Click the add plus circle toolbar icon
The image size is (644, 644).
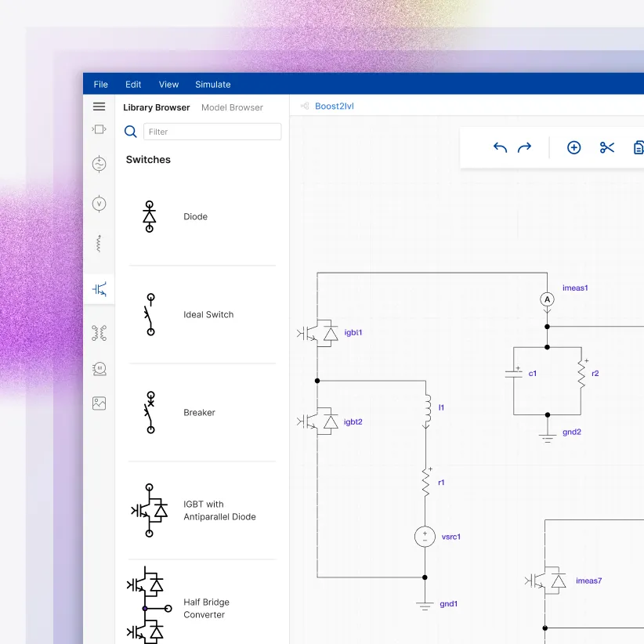tap(573, 147)
